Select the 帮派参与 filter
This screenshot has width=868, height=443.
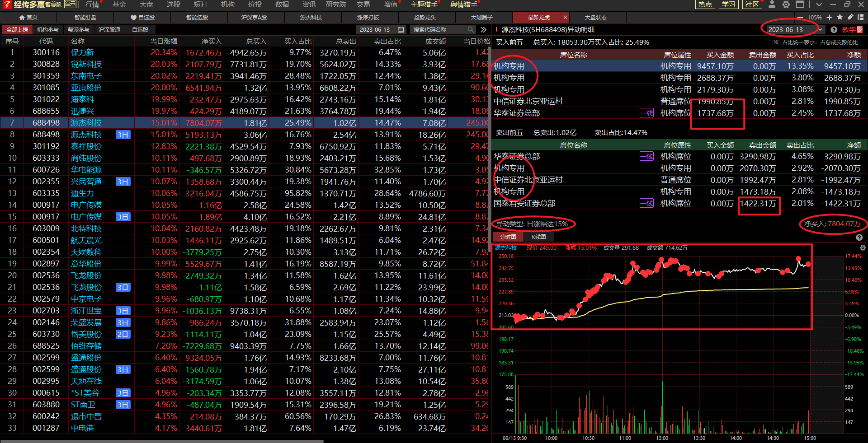[79, 30]
